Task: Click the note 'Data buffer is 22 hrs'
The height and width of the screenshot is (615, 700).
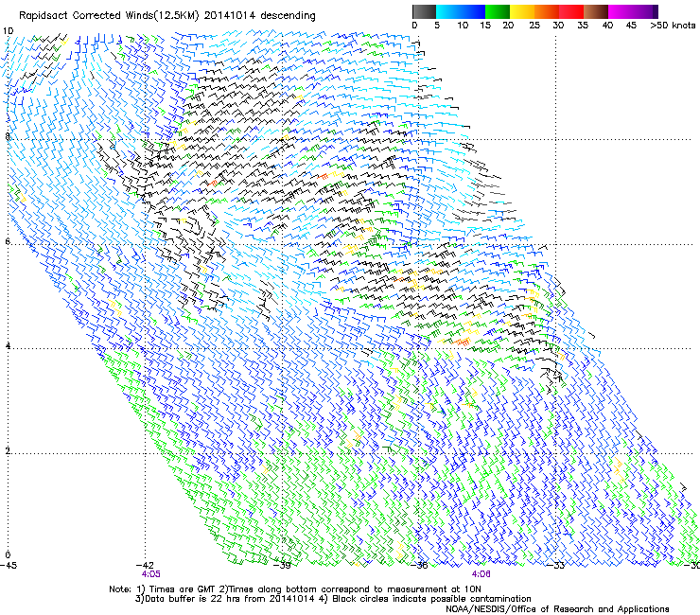Action: point(192,599)
